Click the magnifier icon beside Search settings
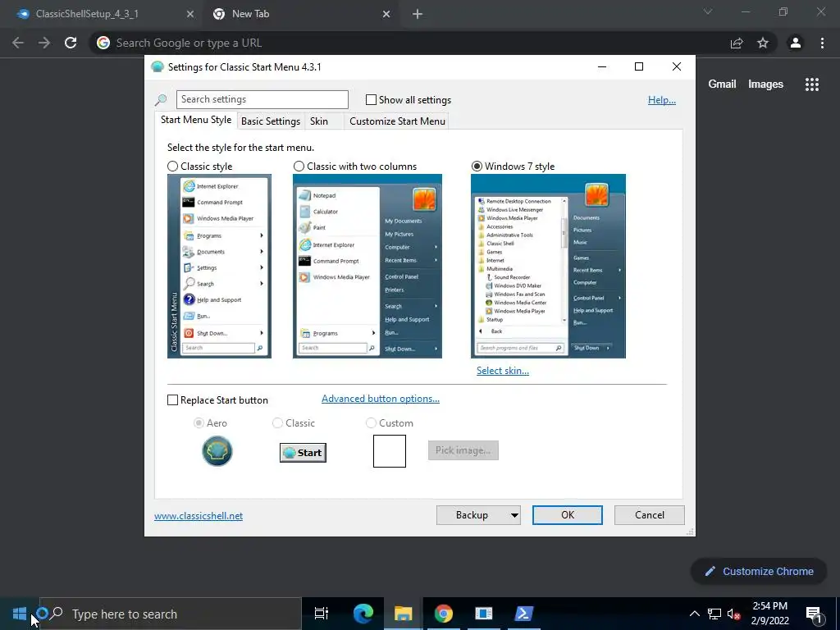 161,99
